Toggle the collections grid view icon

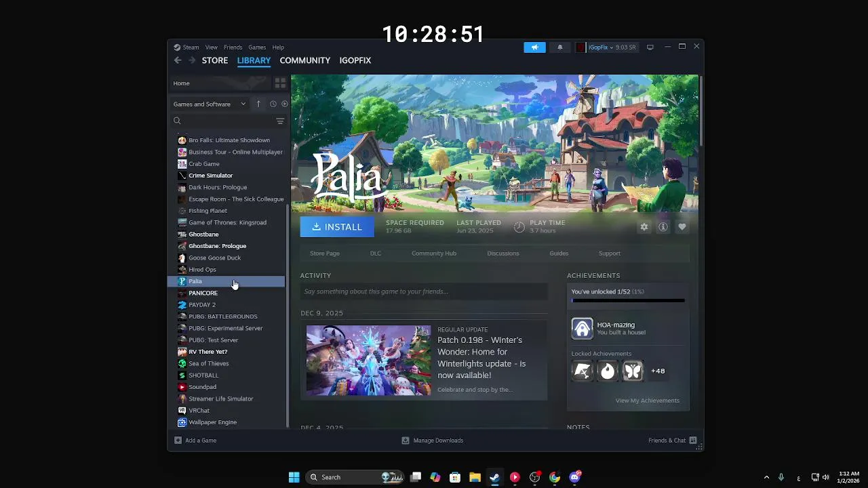(x=280, y=83)
